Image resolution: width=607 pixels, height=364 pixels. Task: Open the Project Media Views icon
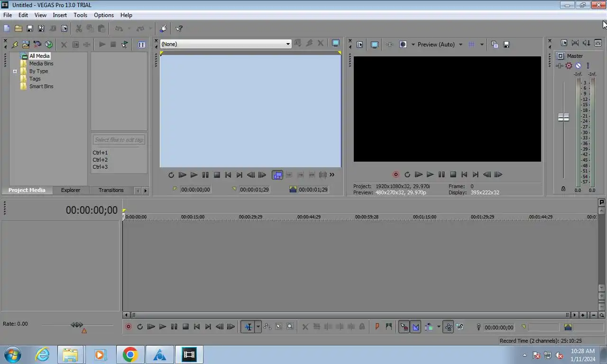pos(141,45)
